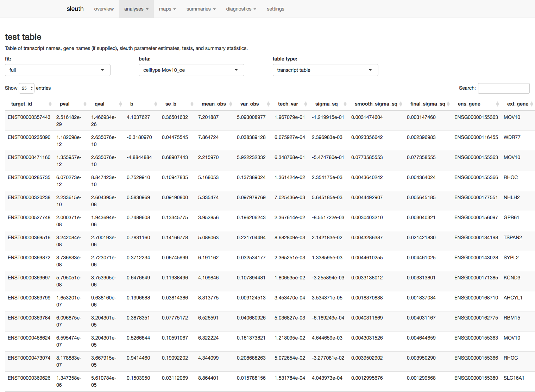Image resolution: width=535 pixels, height=392 pixels.
Task: Click final_sigma_sq value 0.021421830
Action: pos(421,238)
